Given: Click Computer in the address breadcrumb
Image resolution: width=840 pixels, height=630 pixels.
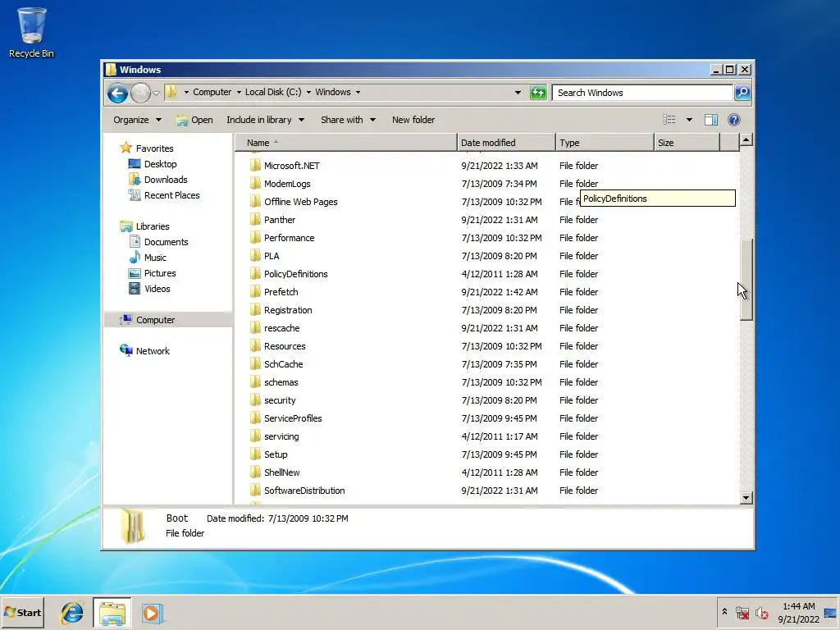Looking at the screenshot, I should 212,92.
